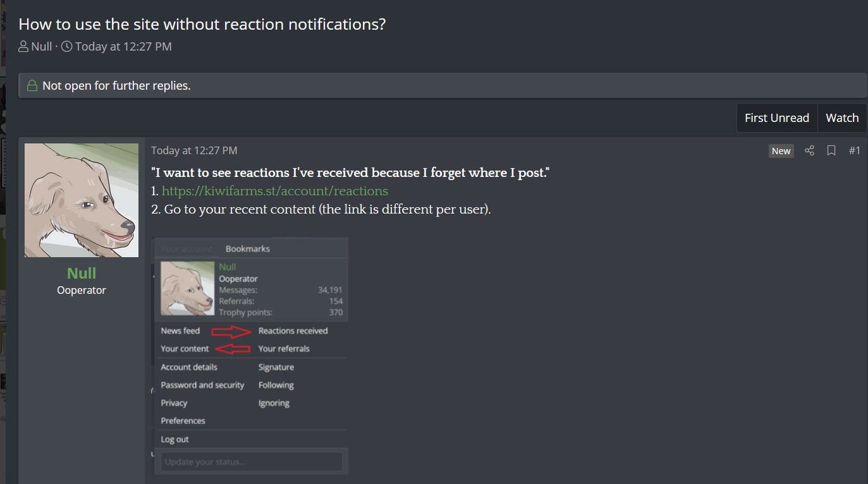Click the post timestamp 'Today at 12:27 PM'
The image size is (868, 484).
click(194, 150)
